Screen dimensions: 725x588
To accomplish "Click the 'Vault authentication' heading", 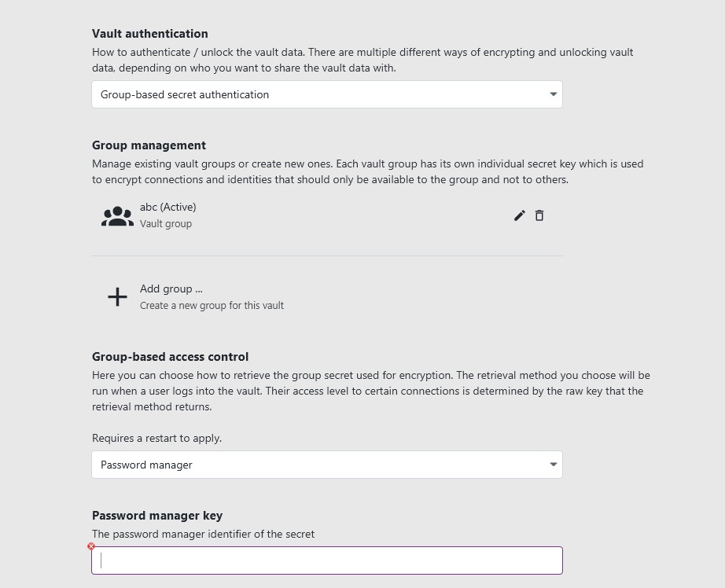I will coord(150,34).
